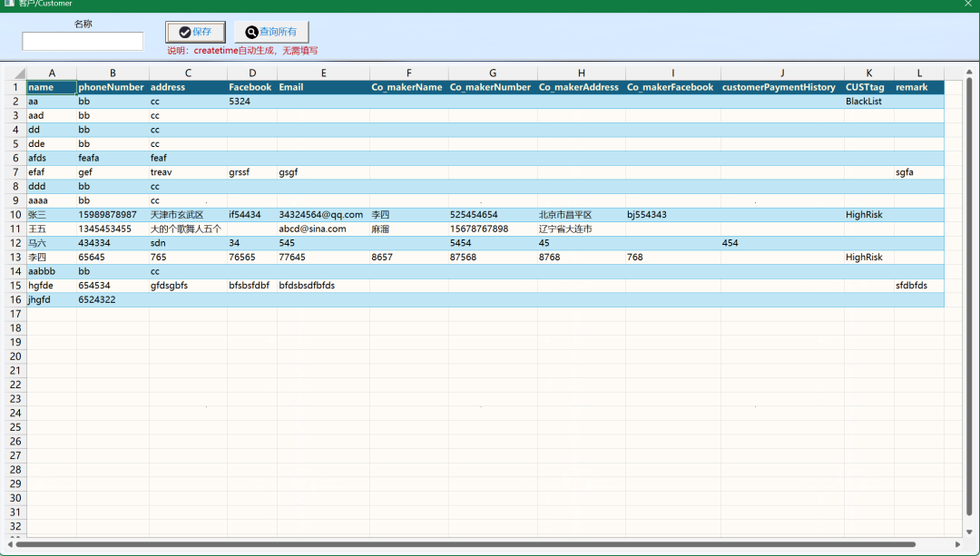980x556 pixels.
Task: Click the 'Co_makerNumber' header cell
Action: pos(493,87)
